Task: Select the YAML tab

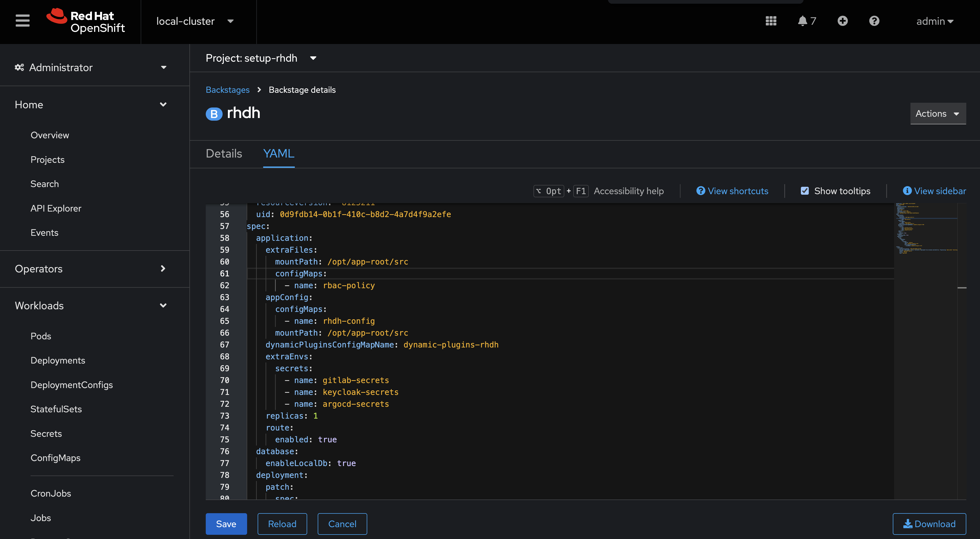Action: pos(278,153)
